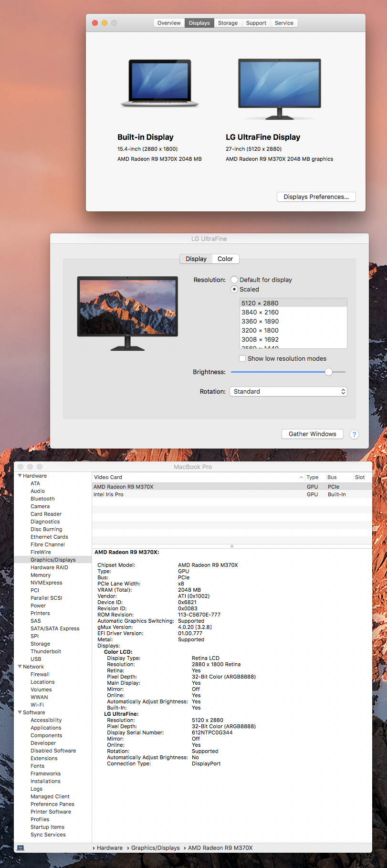387x868 pixels.
Task: Close the About This Mac window
Action: (95, 23)
